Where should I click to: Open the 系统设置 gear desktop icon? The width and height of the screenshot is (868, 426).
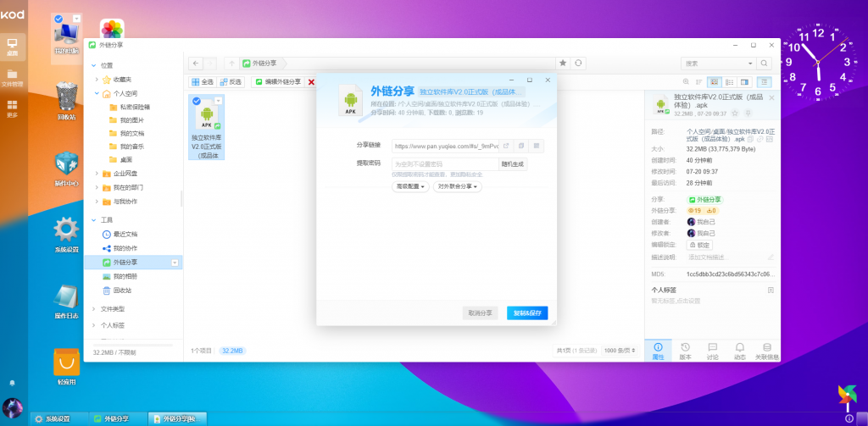point(66,235)
